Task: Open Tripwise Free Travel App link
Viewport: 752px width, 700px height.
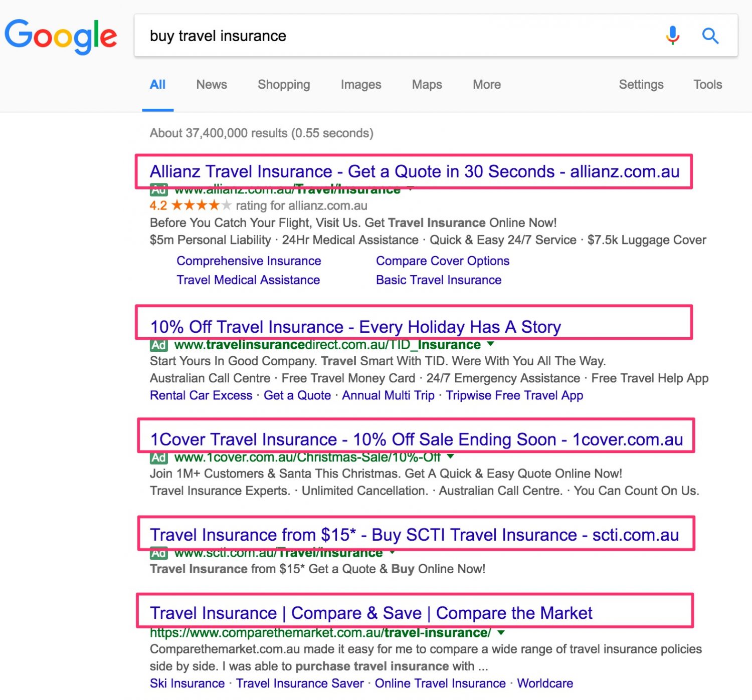Action: pyautogui.click(x=514, y=395)
